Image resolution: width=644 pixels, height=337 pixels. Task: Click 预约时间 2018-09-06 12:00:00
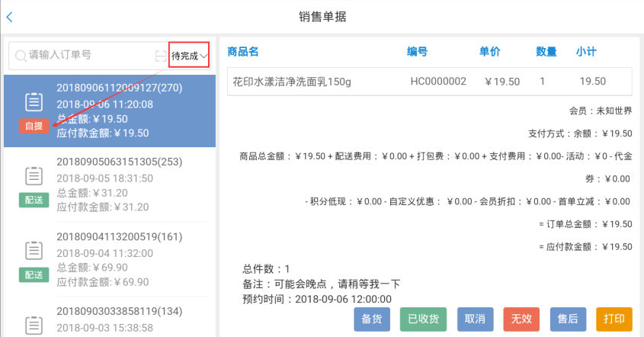[x=316, y=299]
